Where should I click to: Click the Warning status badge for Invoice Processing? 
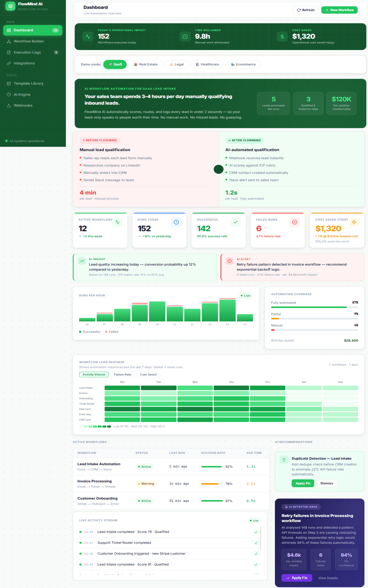[x=146, y=484]
